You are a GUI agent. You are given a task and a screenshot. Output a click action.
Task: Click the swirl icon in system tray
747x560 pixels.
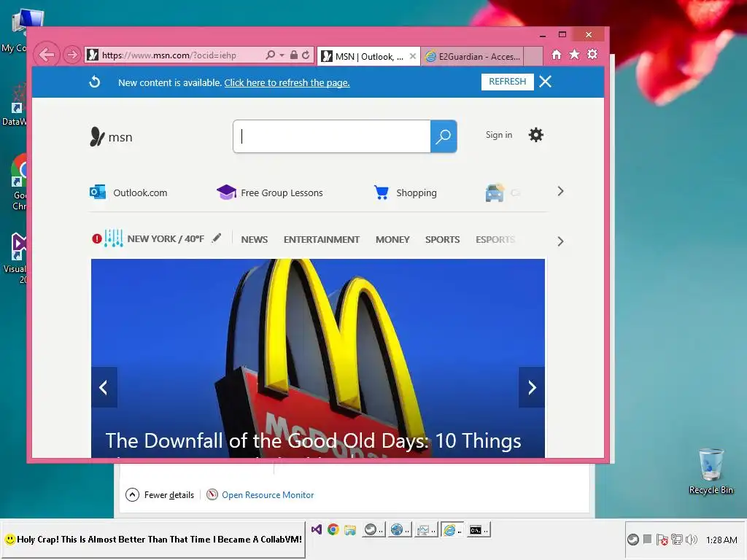632,540
